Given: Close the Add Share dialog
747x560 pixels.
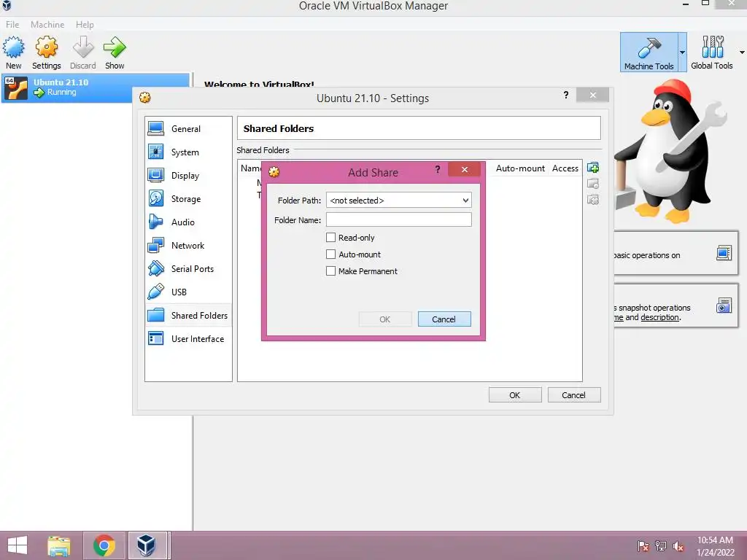Looking at the screenshot, I should click(465, 169).
